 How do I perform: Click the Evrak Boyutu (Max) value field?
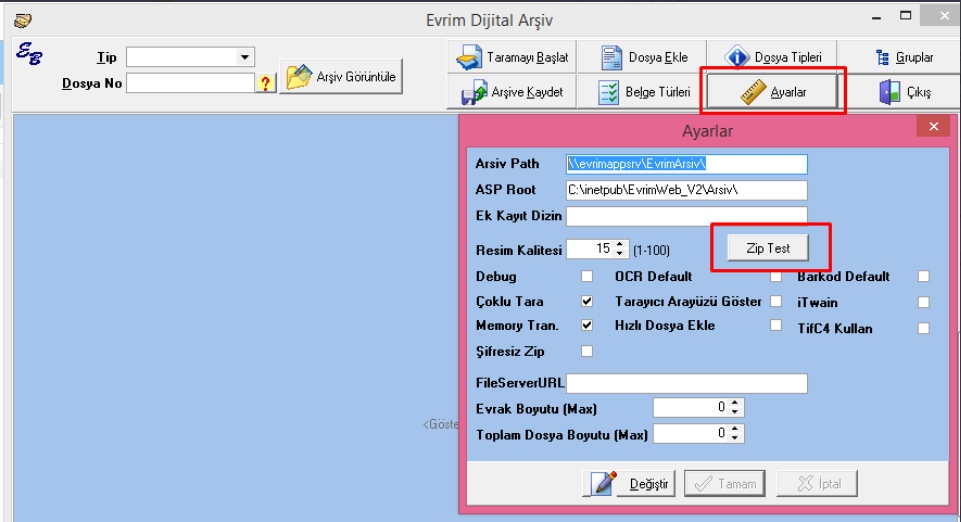click(691, 407)
